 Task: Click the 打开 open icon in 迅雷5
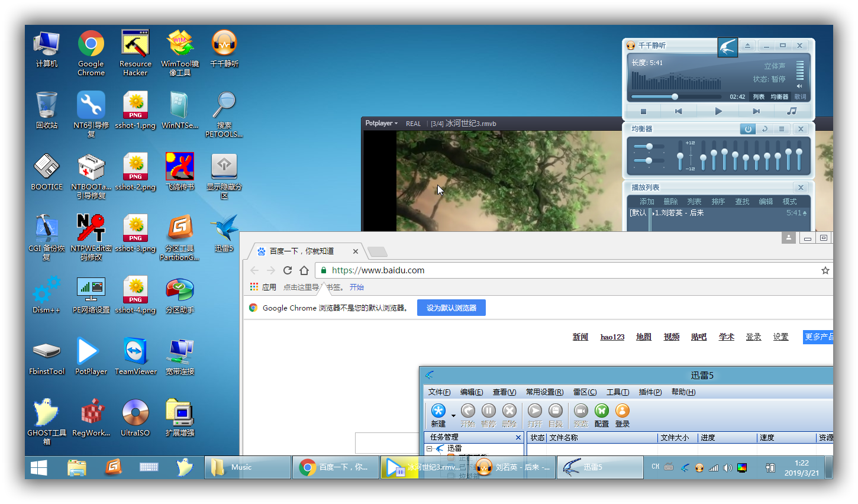tap(535, 415)
